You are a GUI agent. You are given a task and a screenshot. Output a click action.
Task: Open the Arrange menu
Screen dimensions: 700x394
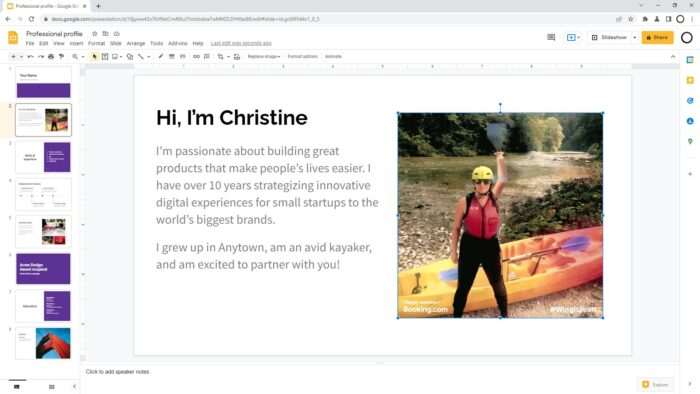click(x=136, y=44)
